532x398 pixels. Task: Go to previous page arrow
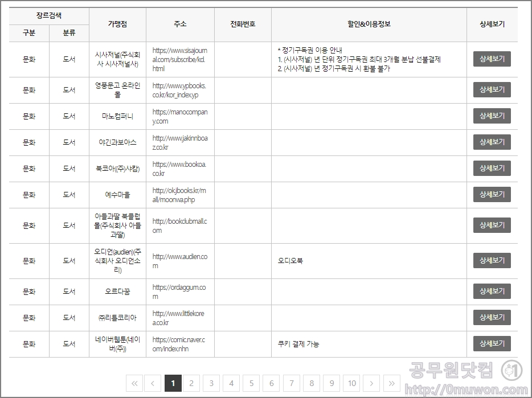[153, 383]
